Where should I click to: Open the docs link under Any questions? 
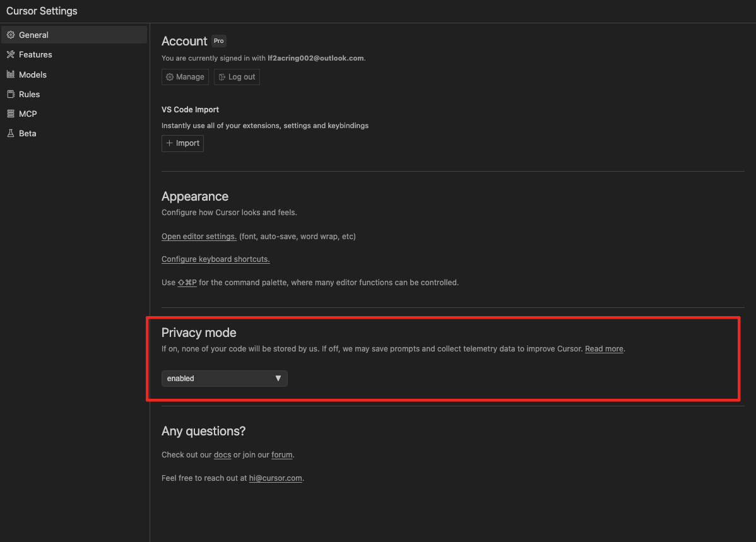tap(222, 455)
